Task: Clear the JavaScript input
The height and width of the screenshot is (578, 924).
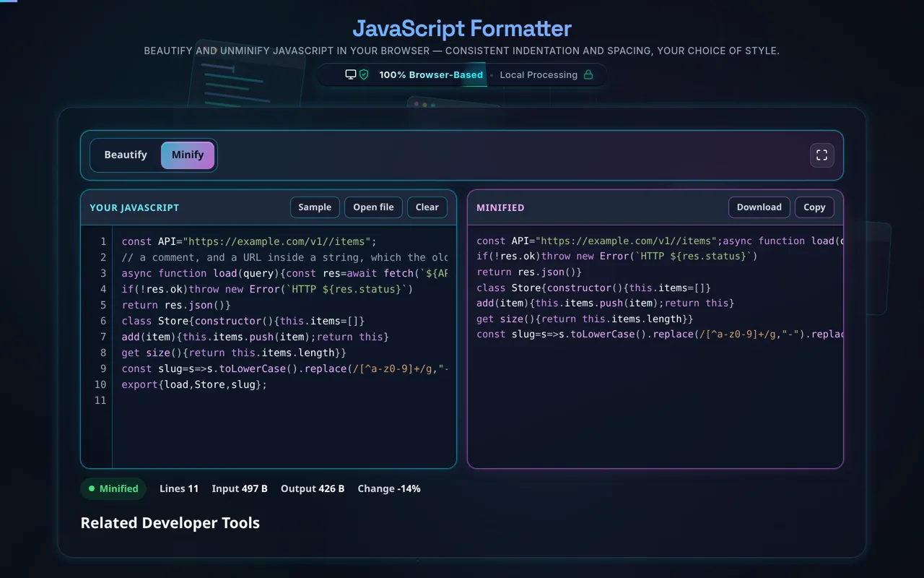Action: click(427, 207)
